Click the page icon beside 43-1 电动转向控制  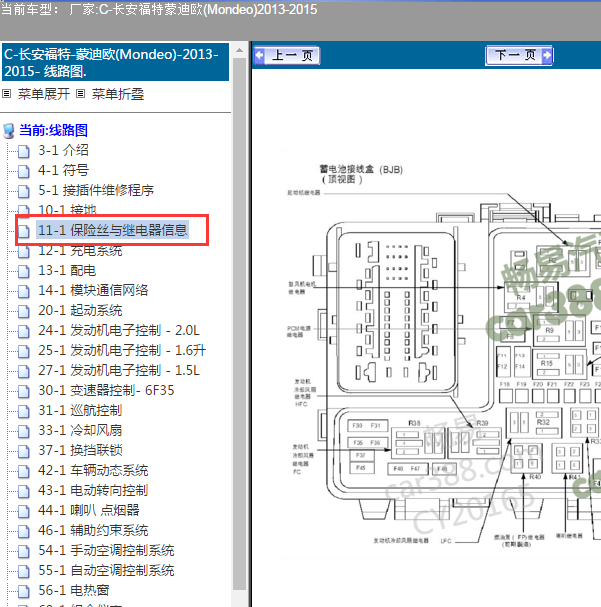point(24,491)
